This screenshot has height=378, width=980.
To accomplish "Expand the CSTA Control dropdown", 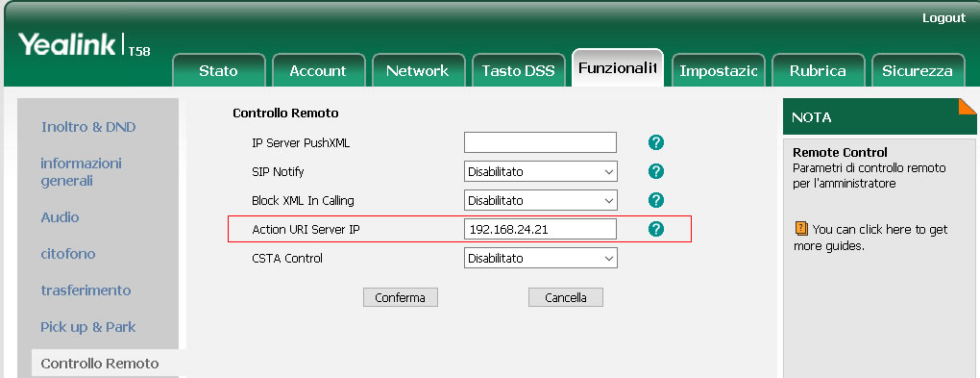I will (x=541, y=258).
